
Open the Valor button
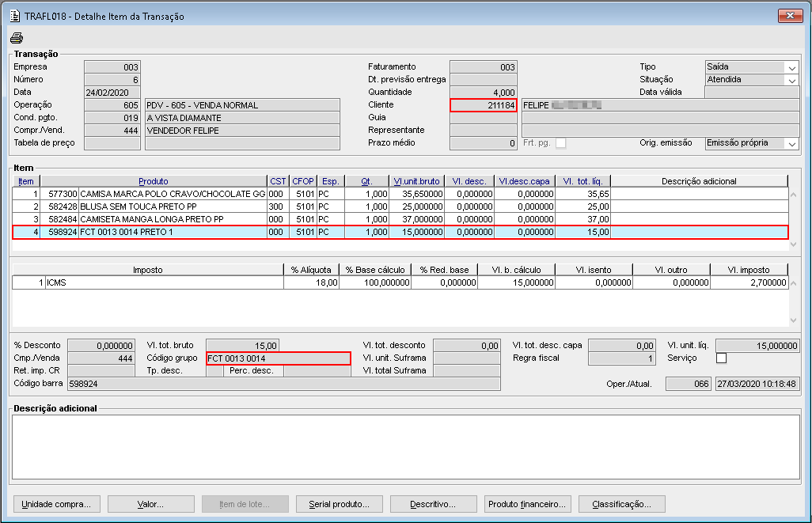pyautogui.click(x=150, y=504)
